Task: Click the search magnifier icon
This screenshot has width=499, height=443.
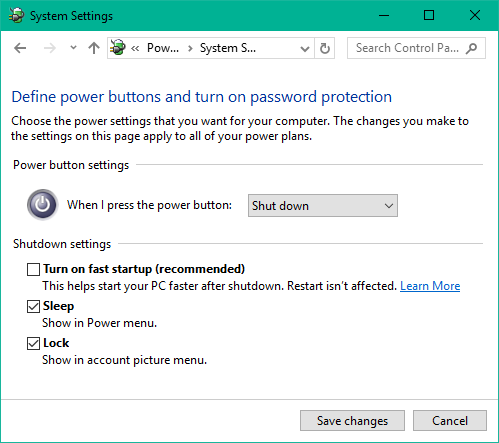Action: click(471, 48)
